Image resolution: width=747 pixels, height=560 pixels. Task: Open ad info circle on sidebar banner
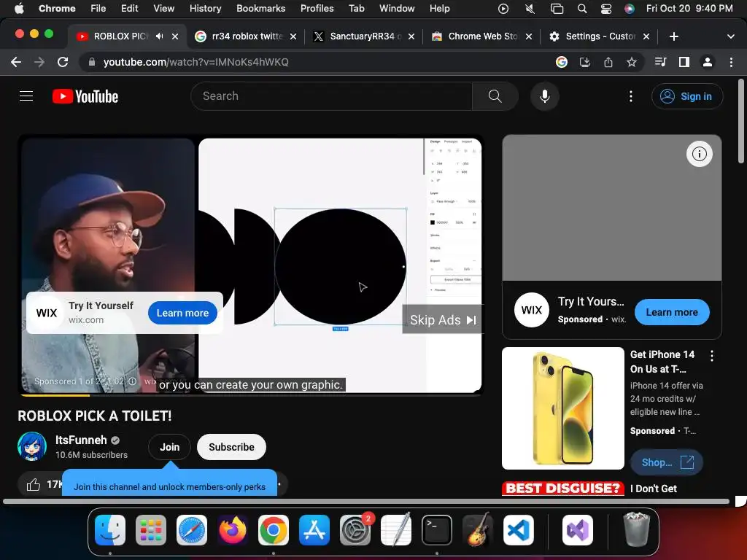[x=700, y=154]
